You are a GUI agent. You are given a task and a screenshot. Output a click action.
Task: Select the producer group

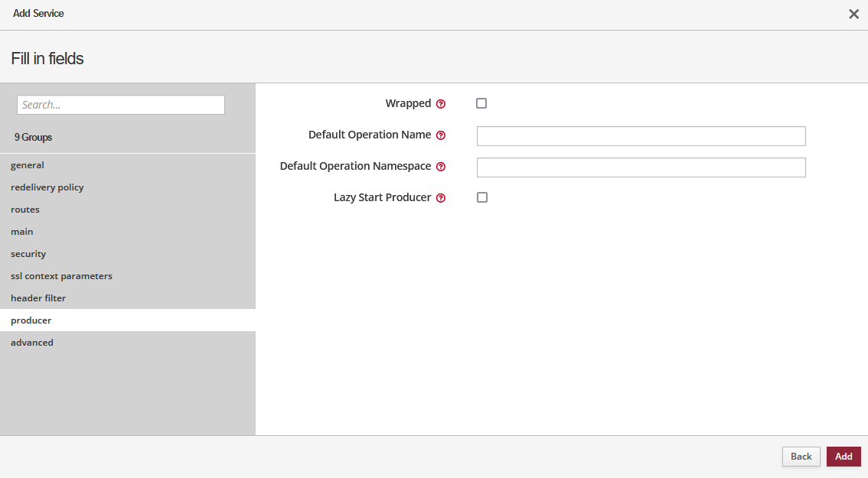click(31, 320)
